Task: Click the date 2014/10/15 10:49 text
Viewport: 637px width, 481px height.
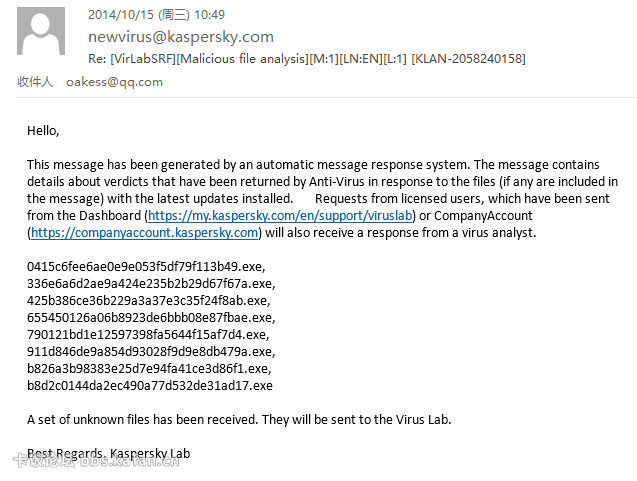Action: coord(156,15)
